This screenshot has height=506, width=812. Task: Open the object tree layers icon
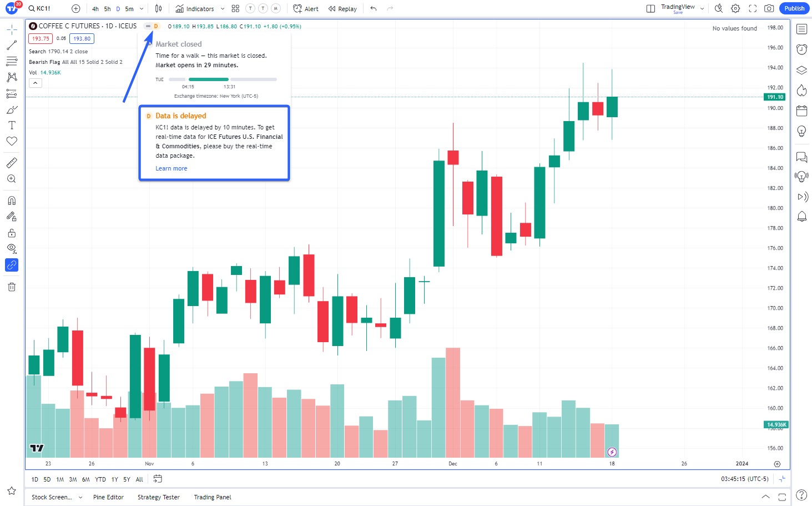[x=801, y=70]
